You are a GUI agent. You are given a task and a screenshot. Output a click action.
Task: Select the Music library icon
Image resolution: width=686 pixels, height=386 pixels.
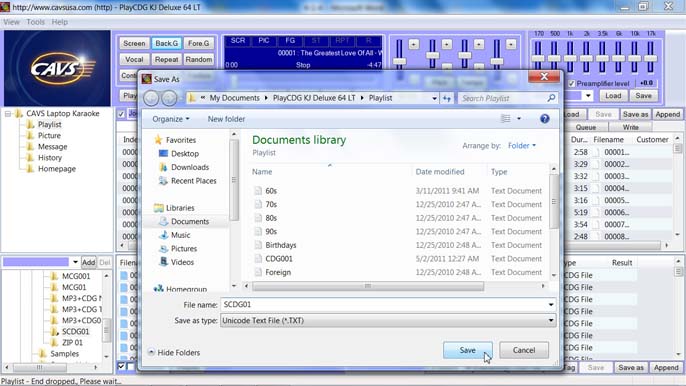(x=164, y=235)
